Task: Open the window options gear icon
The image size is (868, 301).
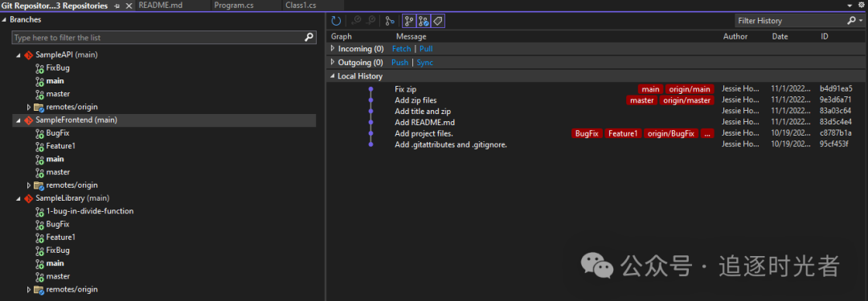Action: click(x=861, y=5)
